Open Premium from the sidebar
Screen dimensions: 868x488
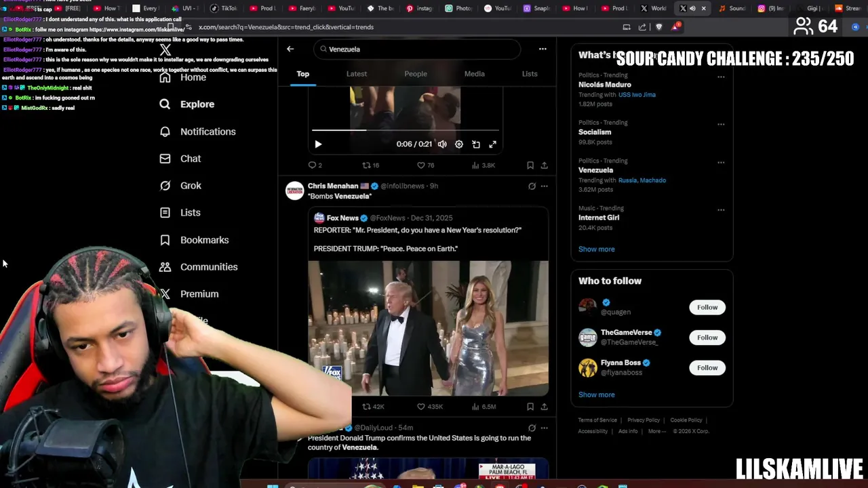[x=189, y=294]
